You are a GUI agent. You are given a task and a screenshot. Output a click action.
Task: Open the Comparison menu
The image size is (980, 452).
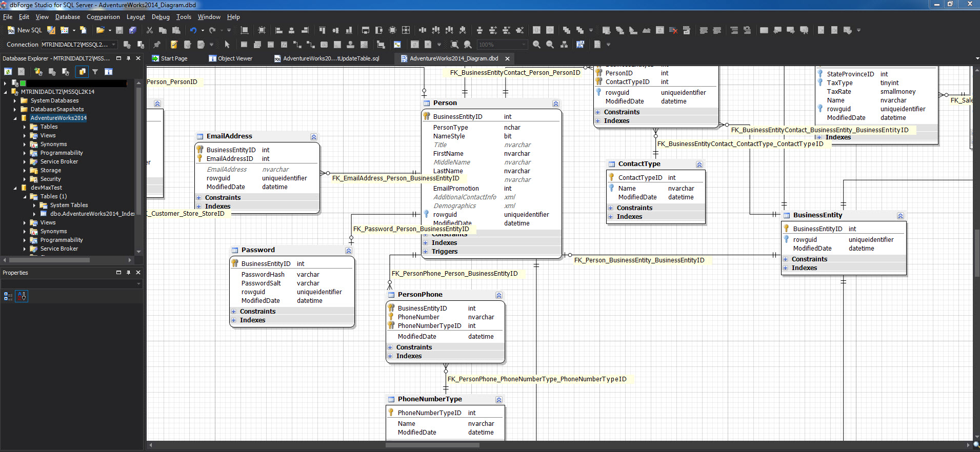coord(103,17)
